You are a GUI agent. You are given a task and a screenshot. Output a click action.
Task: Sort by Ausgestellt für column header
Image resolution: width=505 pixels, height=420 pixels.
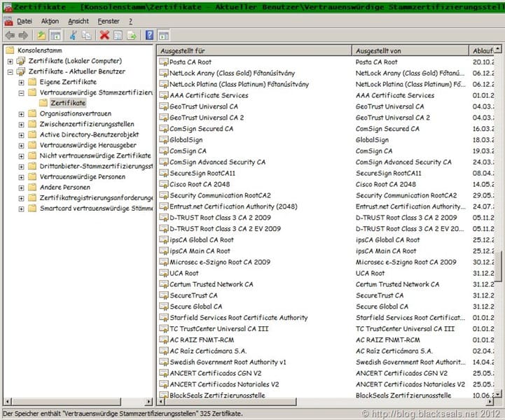point(254,50)
